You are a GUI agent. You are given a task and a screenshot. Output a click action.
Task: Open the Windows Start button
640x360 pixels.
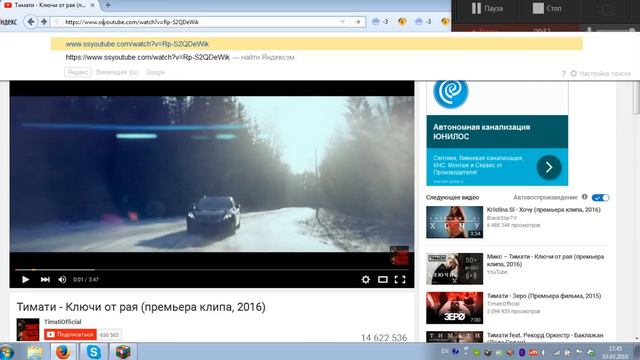pos(7,352)
